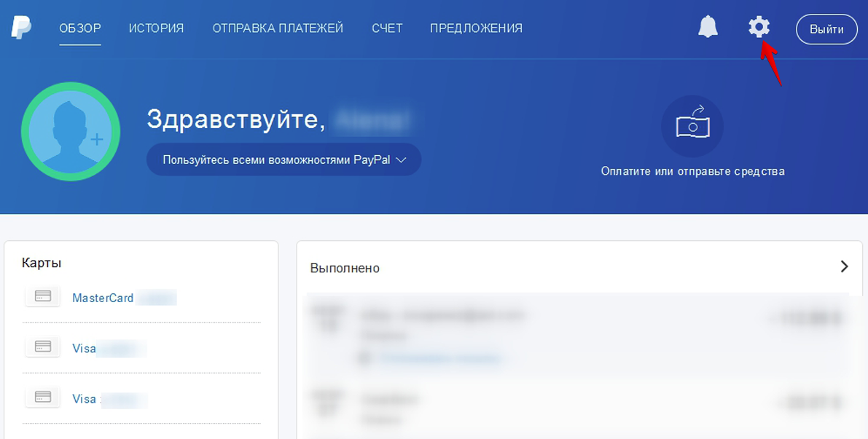This screenshot has height=439, width=868.
Task: Open the MasterCard link
Action: [103, 298]
